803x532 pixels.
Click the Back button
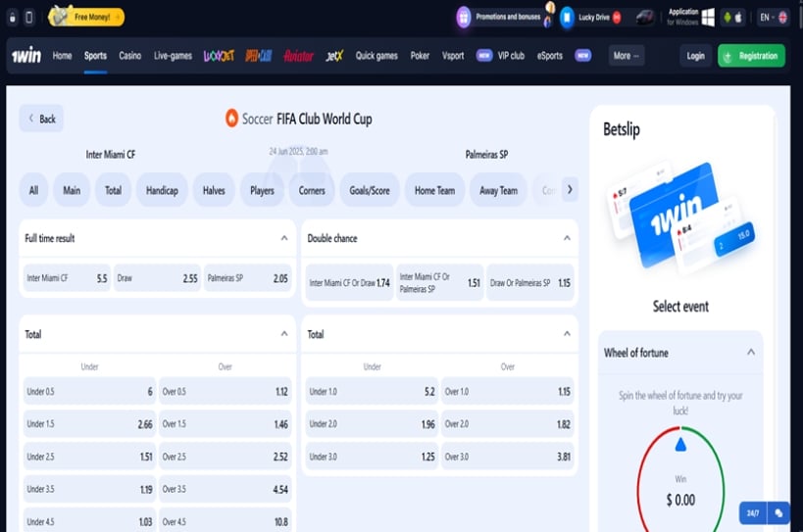[x=41, y=119]
